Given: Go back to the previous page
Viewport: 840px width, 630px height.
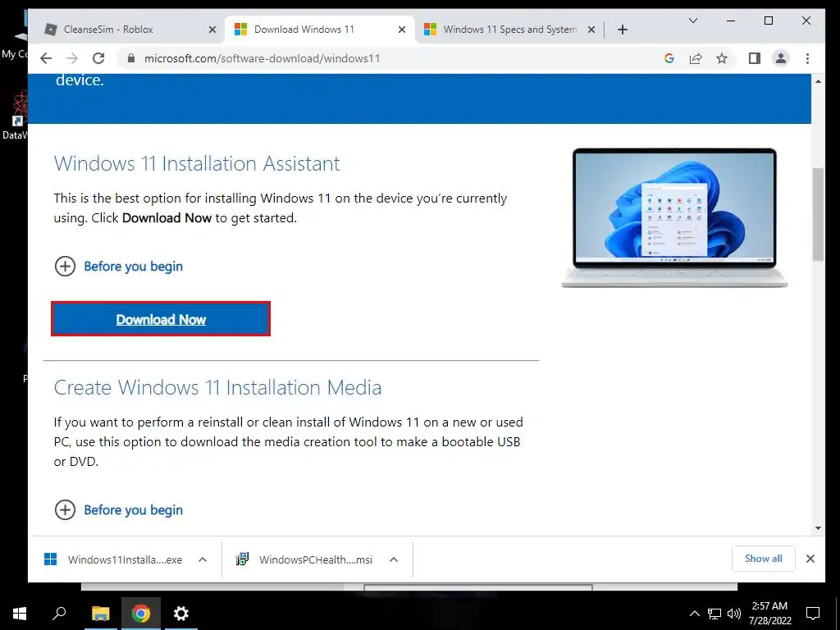Looking at the screenshot, I should 46,58.
